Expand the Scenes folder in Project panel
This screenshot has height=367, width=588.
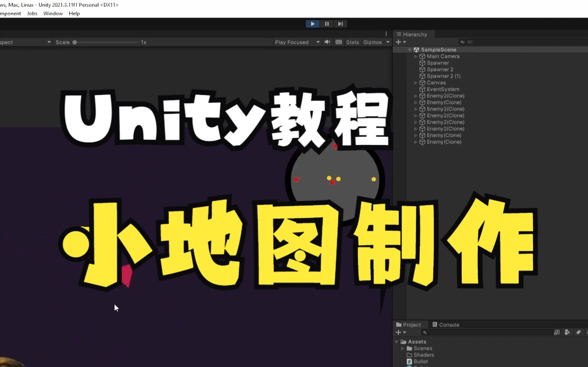pos(402,348)
